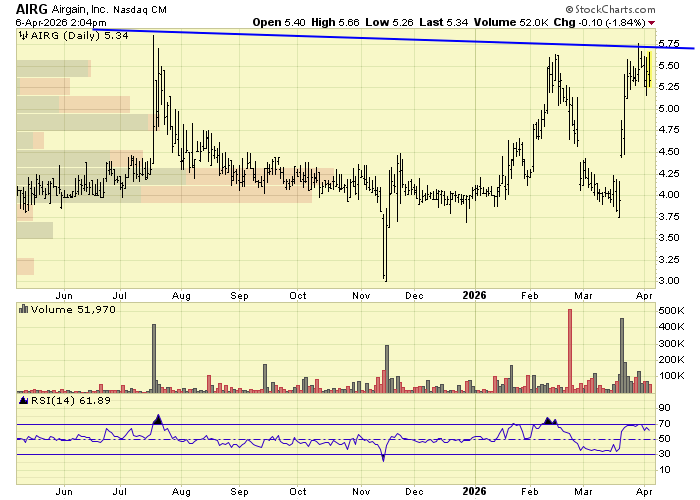This screenshot has height=500, width=700.
Task: Click the red down-arrow beside Chg value
Action: click(652, 23)
